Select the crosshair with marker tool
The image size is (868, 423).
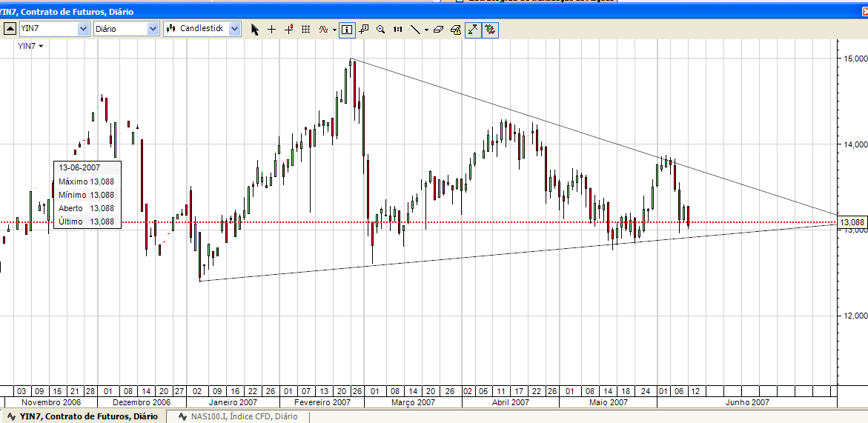coord(288,30)
